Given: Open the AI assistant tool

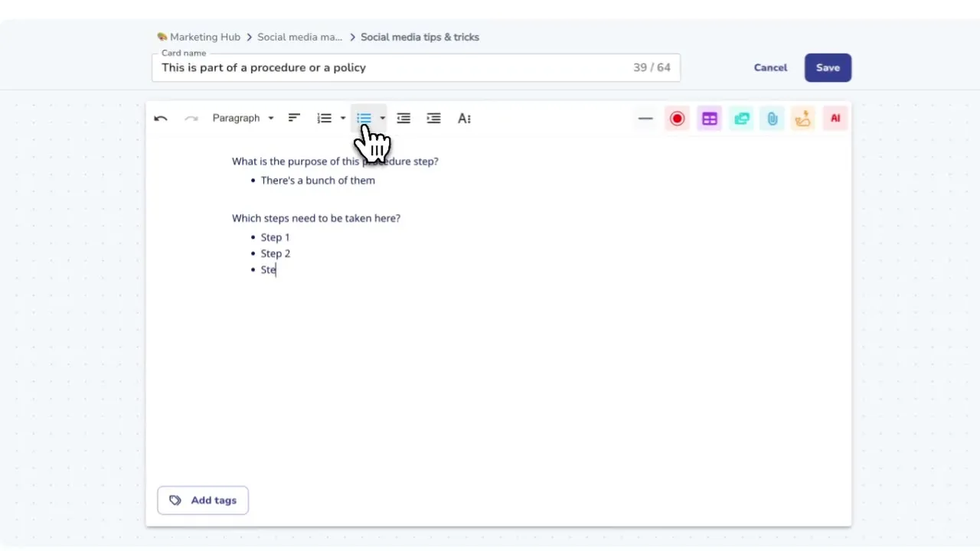Looking at the screenshot, I should tap(835, 119).
